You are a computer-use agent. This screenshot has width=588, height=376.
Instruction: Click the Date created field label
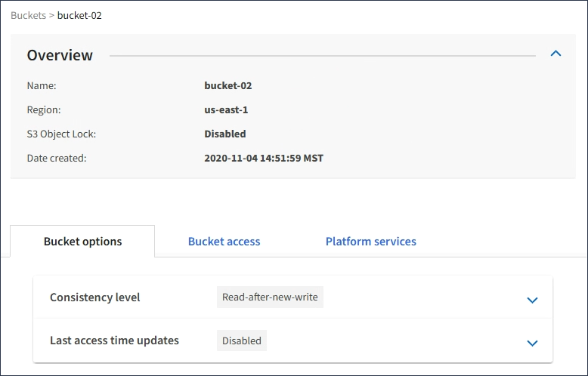57,159
